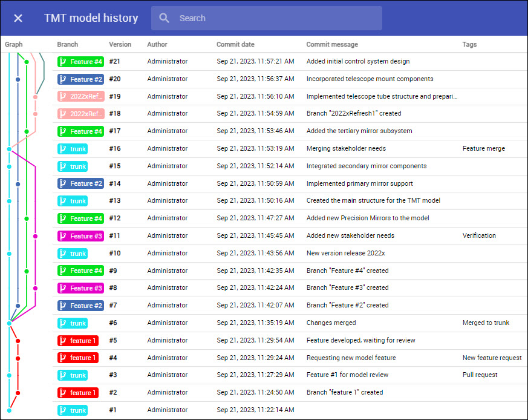This screenshot has width=528, height=420.
Task: Select message 'Incorporated telescope mount components'
Action: click(370, 79)
